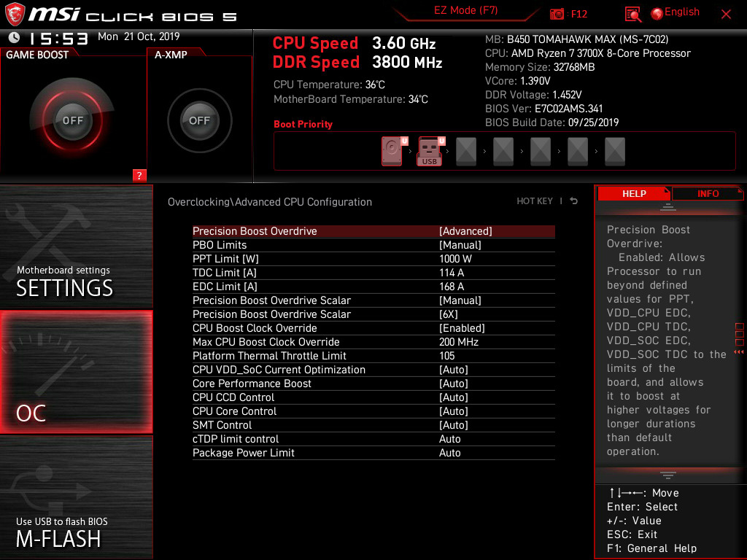Viewport: 747px width, 560px height.
Task: Click the Boot Priority label
Action: pos(303,124)
